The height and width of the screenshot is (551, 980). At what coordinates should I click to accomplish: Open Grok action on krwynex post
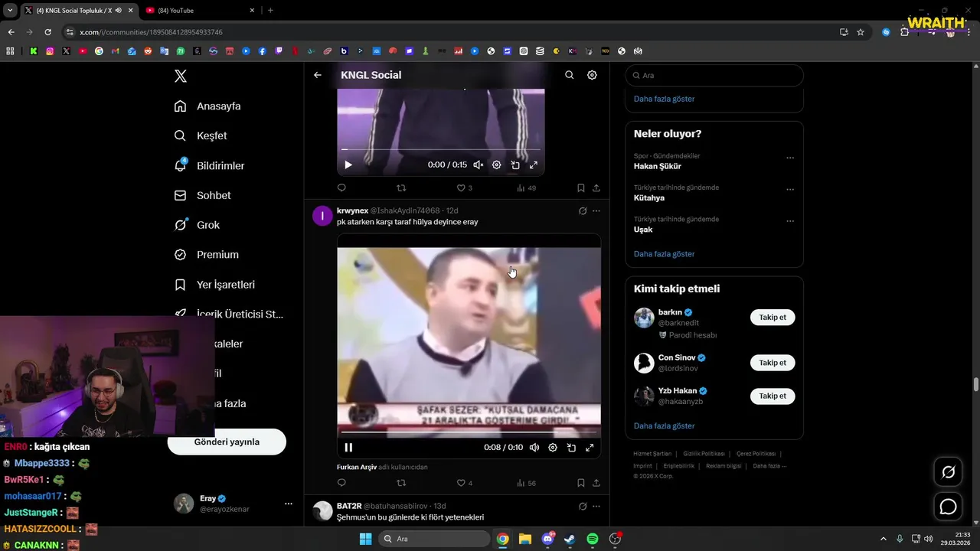coord(583,210)
